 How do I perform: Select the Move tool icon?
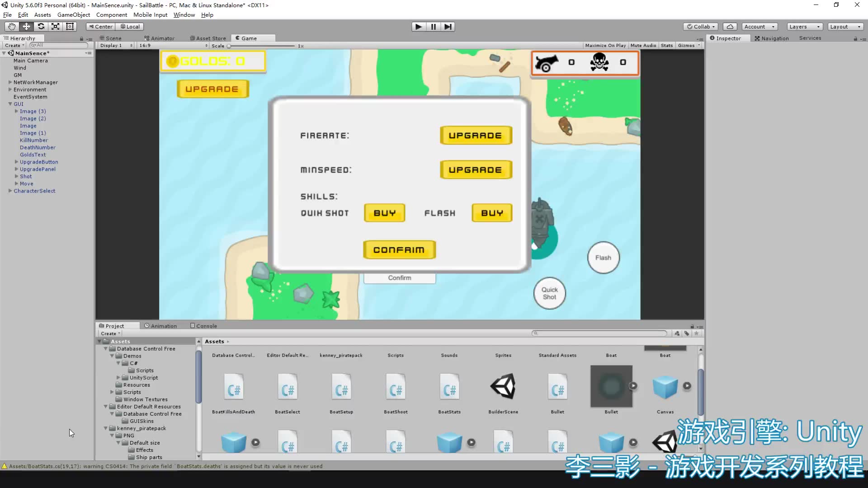coord(26,27)
